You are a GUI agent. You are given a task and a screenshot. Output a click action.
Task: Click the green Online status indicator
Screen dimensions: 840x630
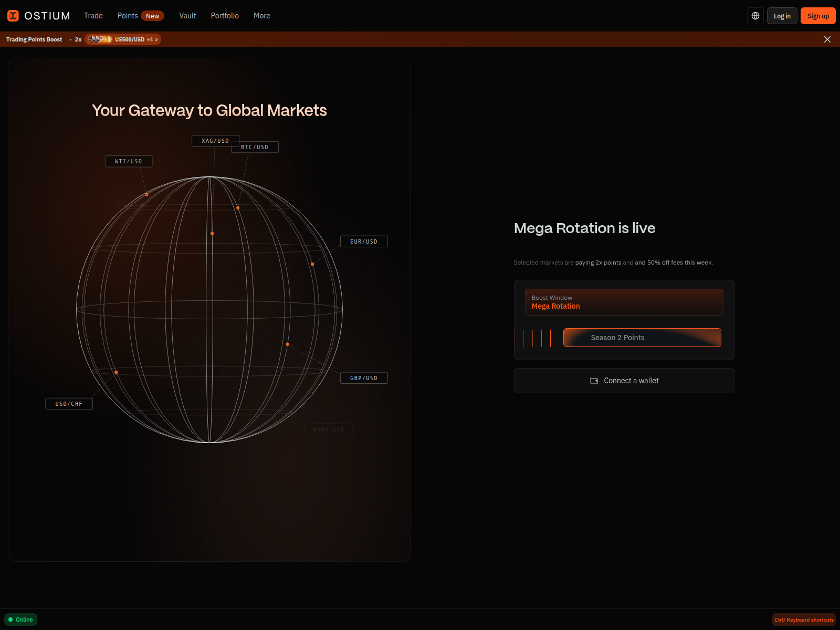[x=21, y=619]
